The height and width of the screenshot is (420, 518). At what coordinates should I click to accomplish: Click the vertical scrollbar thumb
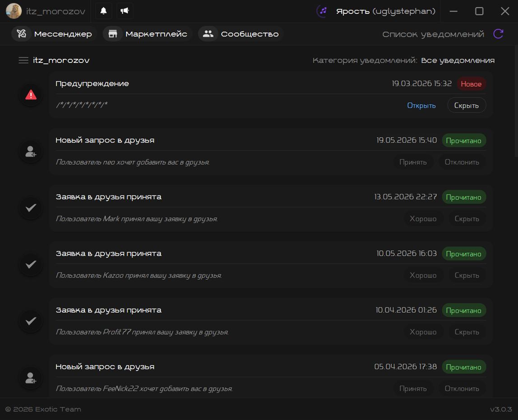click(516, 101)
